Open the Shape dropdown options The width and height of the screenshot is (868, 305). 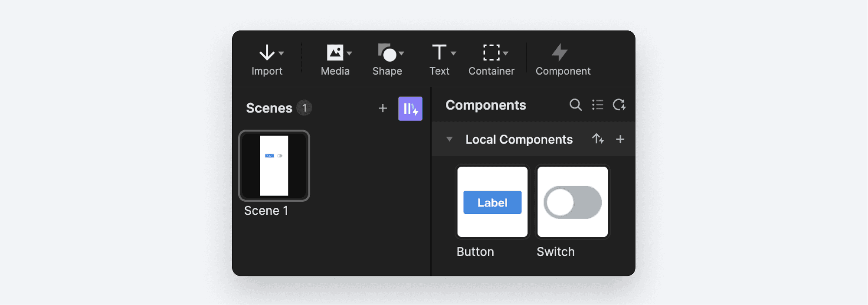pyautogui.click(x=402, y=53)
